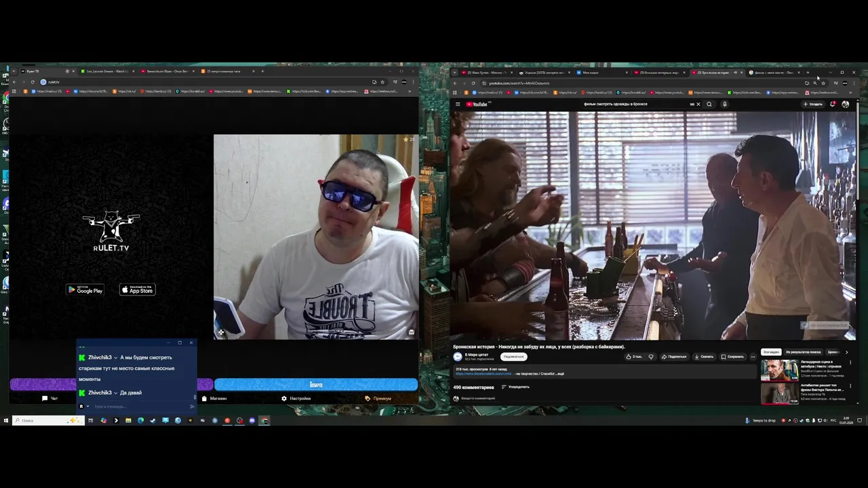Click the Type a message chat field
The height and width of the screenshot is (488, 868).
139,407
